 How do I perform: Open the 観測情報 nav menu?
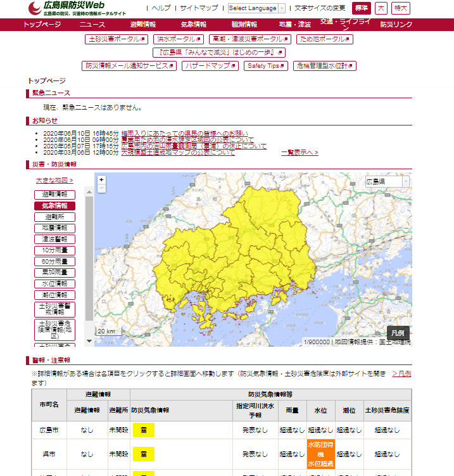click(244, 25)
